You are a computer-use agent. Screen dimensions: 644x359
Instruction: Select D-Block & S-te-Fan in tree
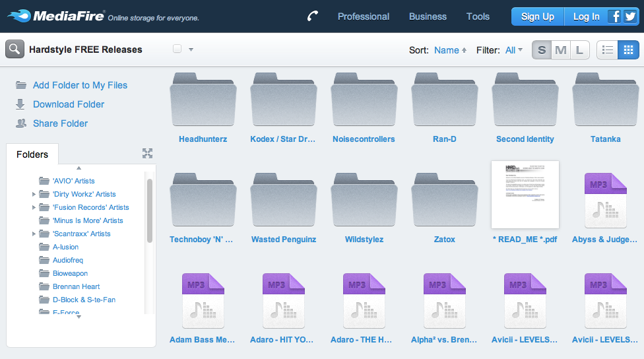point(84,300)
